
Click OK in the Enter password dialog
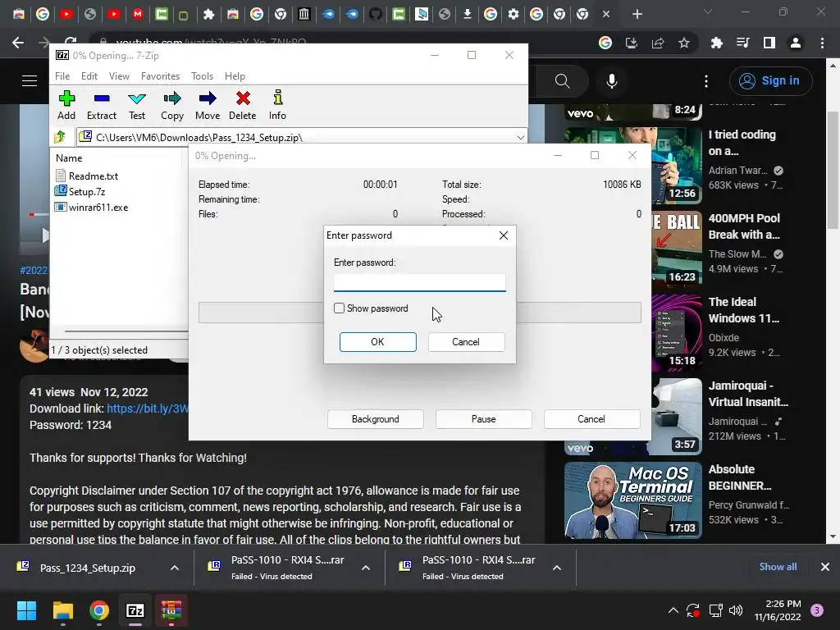click(377, 342)
